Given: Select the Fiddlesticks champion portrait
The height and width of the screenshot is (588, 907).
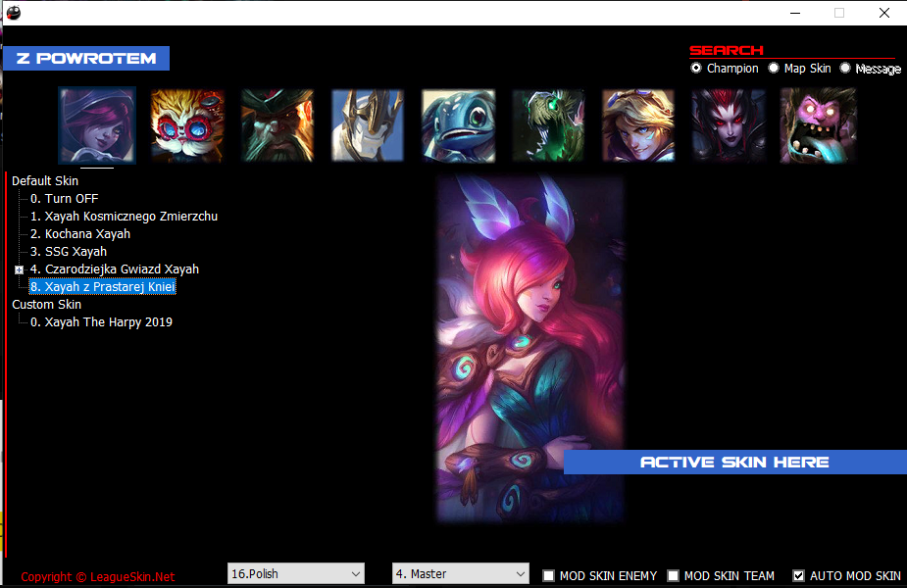Looking at the screenshot, I should [x=548, y=125].
